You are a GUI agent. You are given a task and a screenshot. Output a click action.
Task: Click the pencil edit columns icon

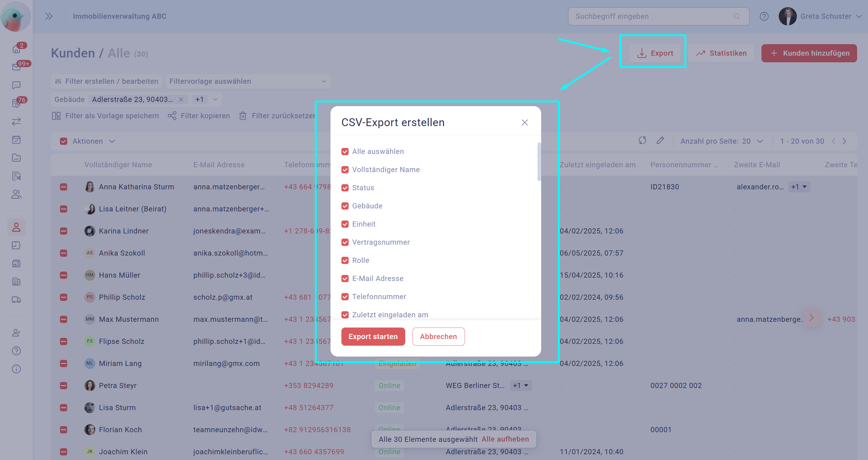click(660, 140)
